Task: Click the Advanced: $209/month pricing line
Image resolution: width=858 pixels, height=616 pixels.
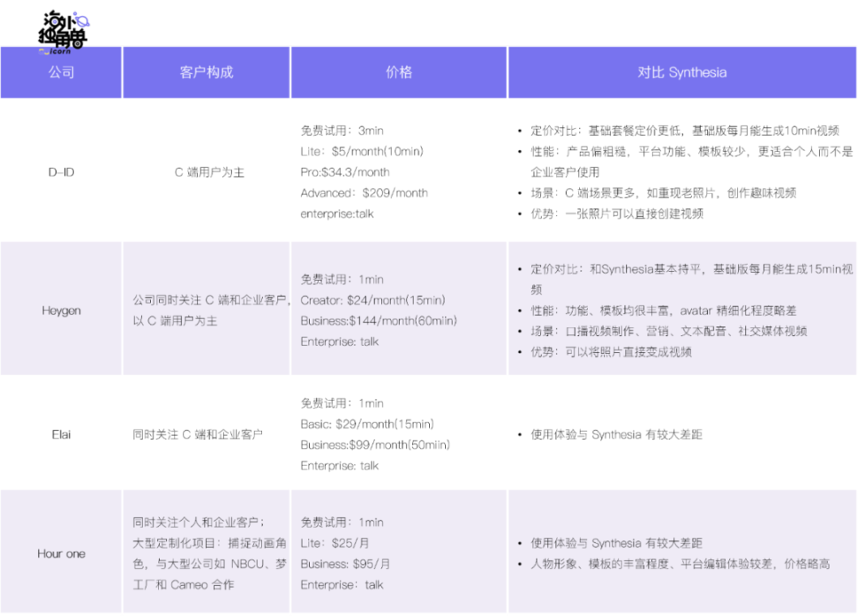Action: click(364, 192)
